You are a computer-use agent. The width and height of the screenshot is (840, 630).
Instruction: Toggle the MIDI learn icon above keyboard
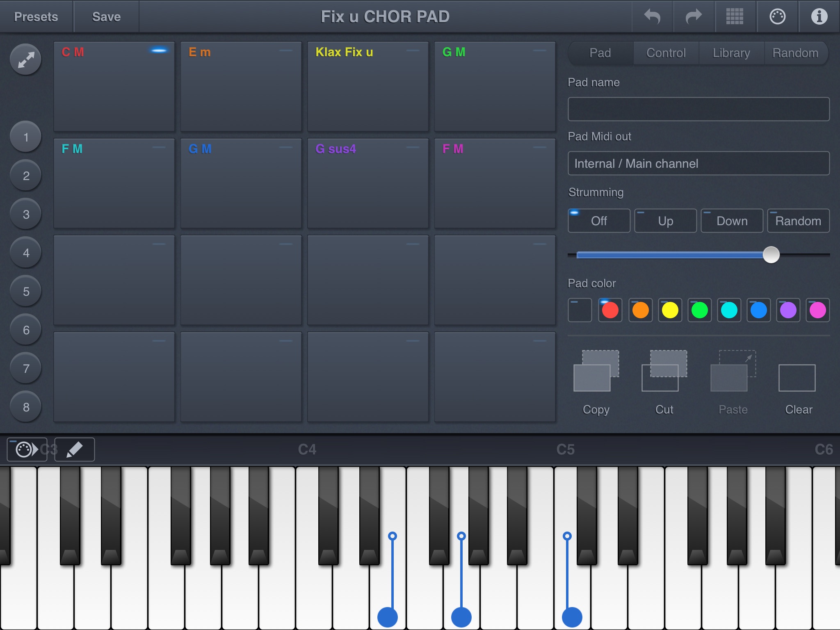pos(27,450)
